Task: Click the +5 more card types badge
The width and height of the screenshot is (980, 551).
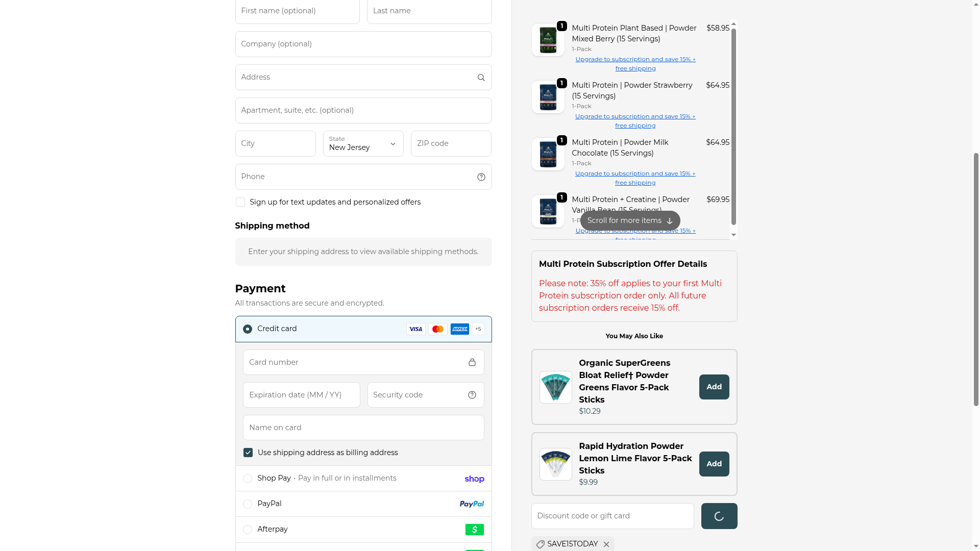Action: click(478, 329)
